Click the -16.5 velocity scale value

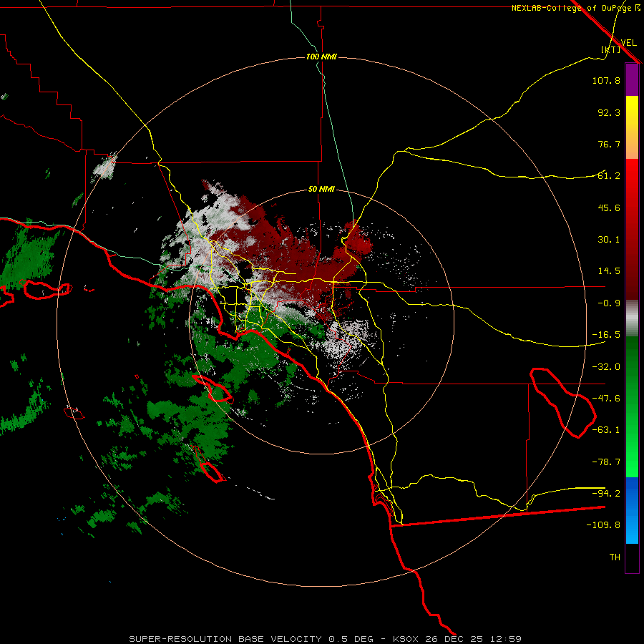pyautogui.click(x=606, y=335)
